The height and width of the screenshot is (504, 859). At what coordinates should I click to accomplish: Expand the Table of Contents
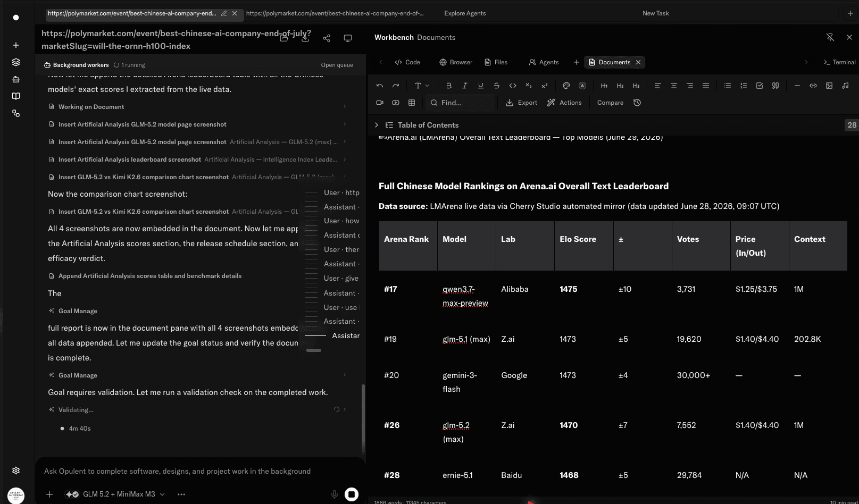pyautogui.click(x=377, y=125)
